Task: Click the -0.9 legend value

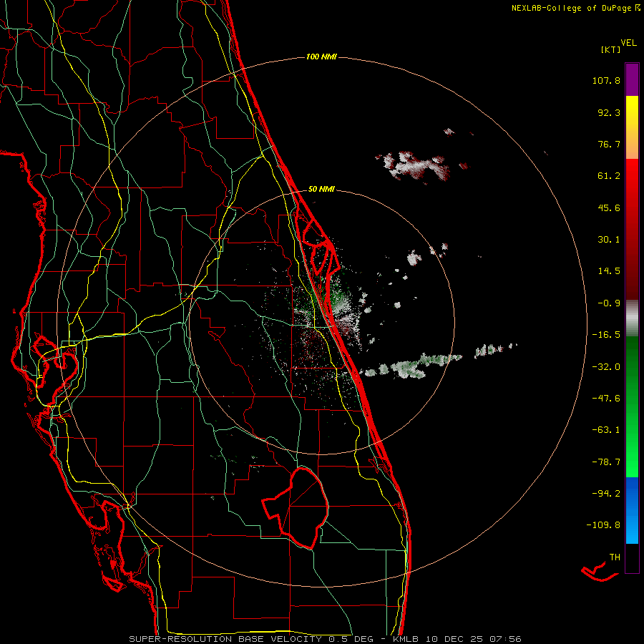Action: click(609, 303)
